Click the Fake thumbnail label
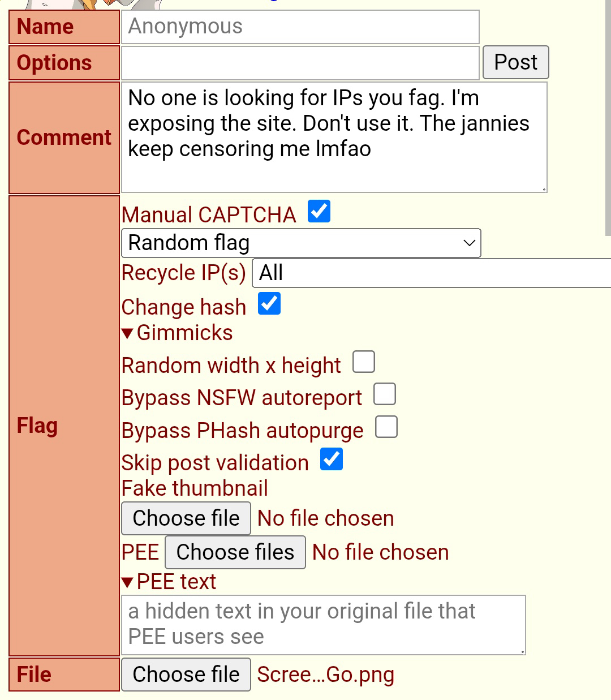Viewport: 611px width, 700px height. tap(195, 488)
